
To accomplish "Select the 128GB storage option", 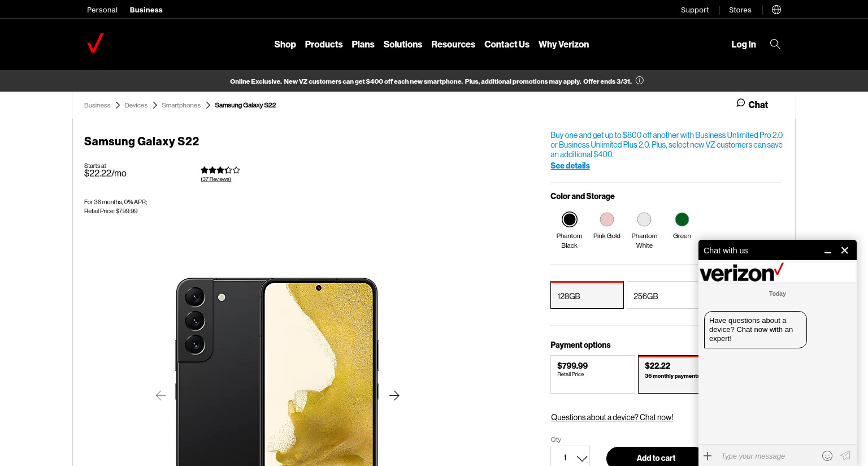I will (587, 295).
